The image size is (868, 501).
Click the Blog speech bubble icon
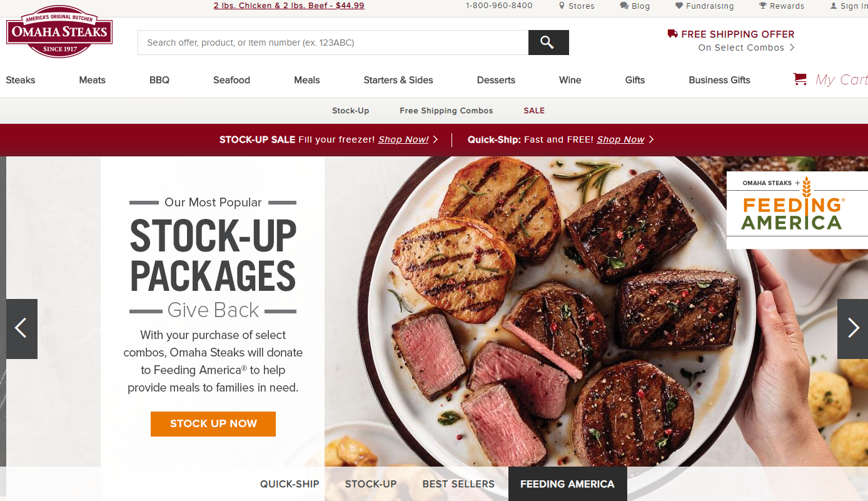pyautogui.click(x=624, y=6)
